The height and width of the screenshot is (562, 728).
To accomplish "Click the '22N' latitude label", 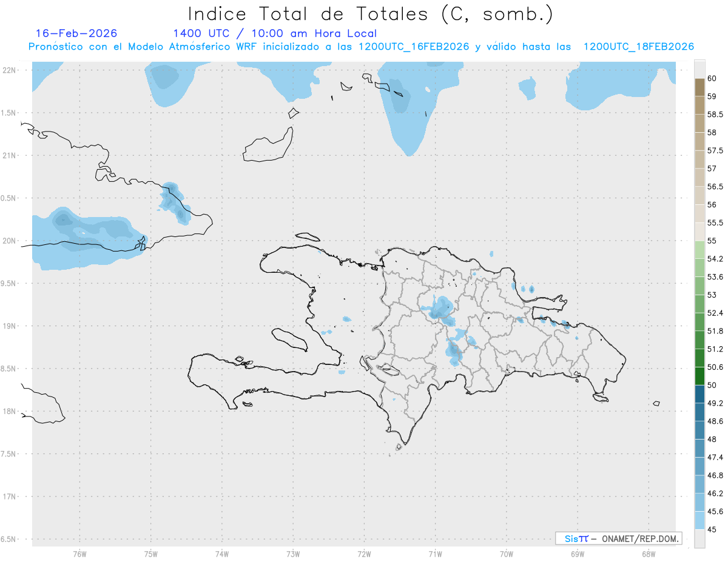I will point(9,70).
